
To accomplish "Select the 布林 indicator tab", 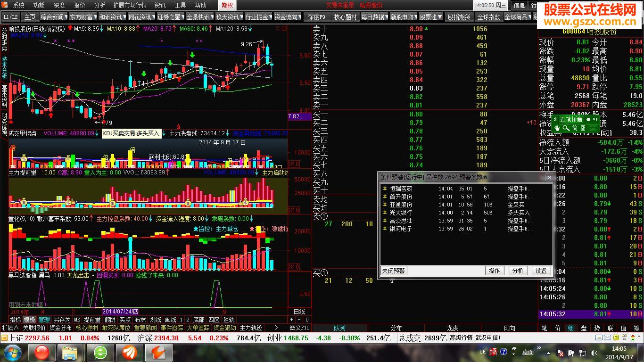I will pyautogui.click(x=140, y=320).
